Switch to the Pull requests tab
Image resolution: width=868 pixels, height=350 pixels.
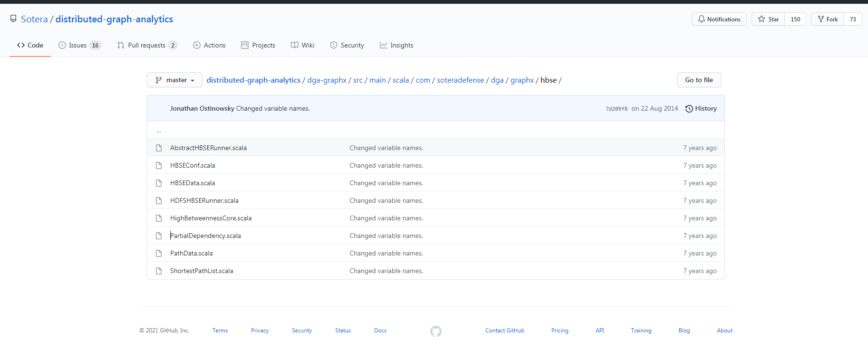tap(146, 46)
